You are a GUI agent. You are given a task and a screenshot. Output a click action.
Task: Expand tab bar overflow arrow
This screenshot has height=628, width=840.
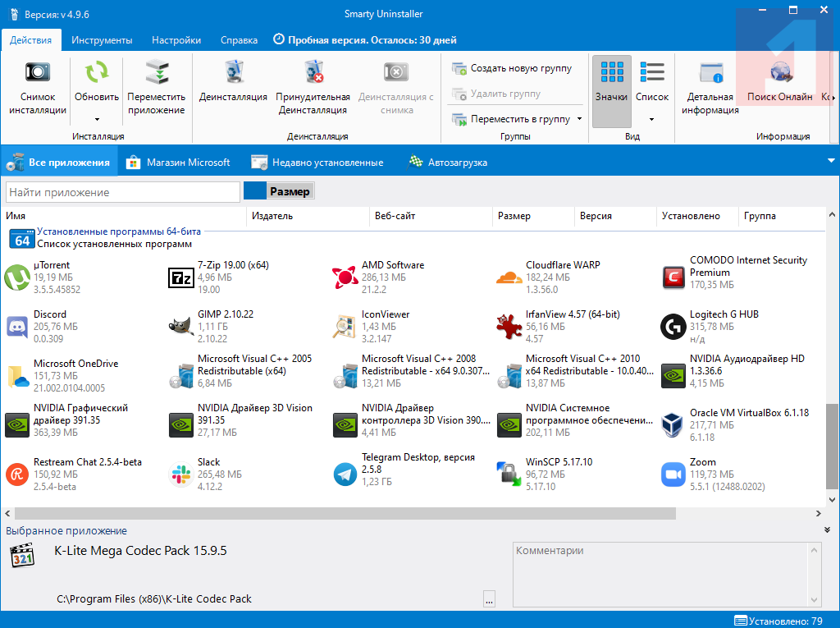(831, 160)
